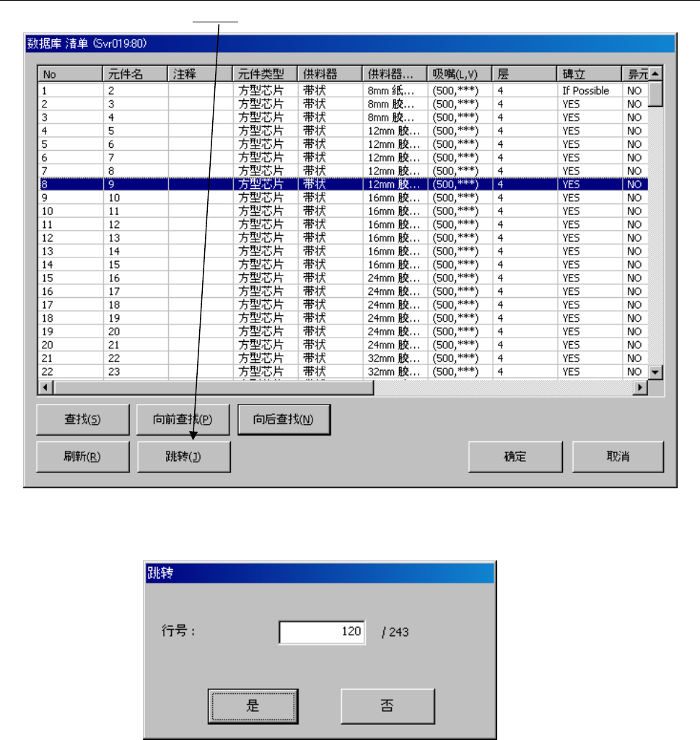Sort by the 供料器 column header
Image resolution: width=700 pixels, height=740 pixels.
pos(330,74)
